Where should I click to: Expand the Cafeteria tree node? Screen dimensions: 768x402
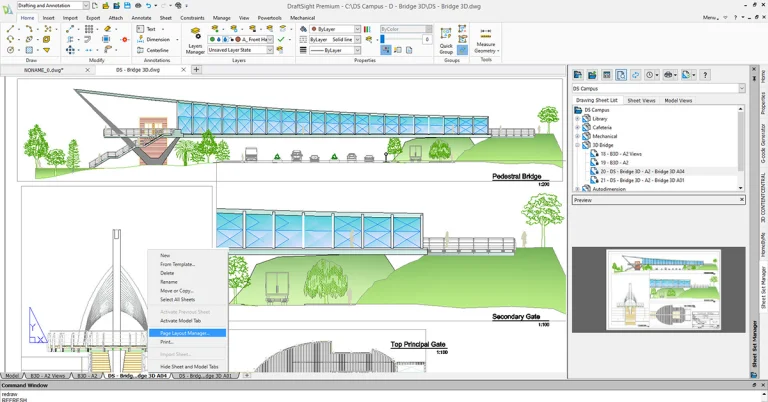click(x=578, y=128)
